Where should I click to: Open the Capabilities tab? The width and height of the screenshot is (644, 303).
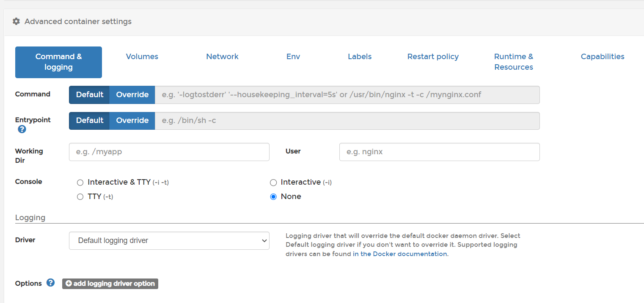click(x=602, y=57)
